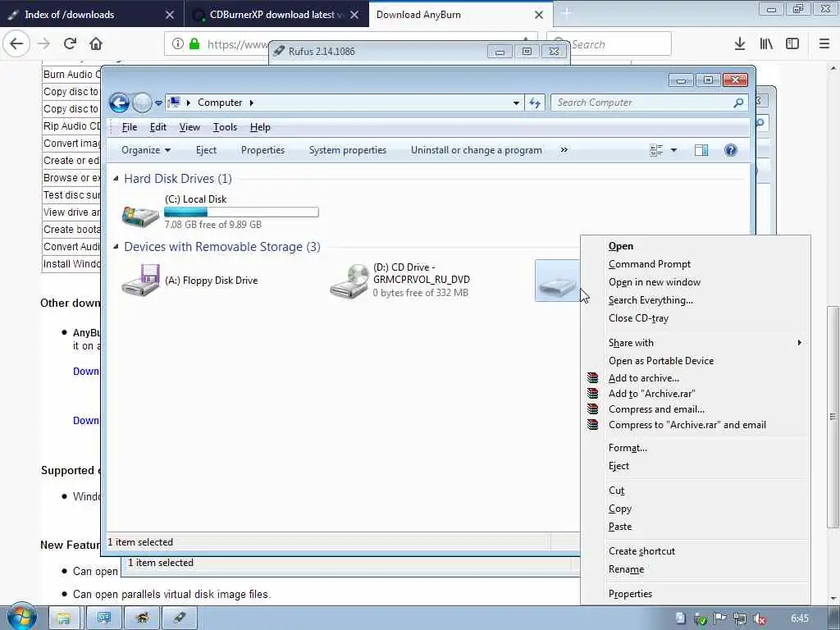The image size is (840, 630).
Task: Click the Explorer help question-mark icon
Action: tap(731, 150)
